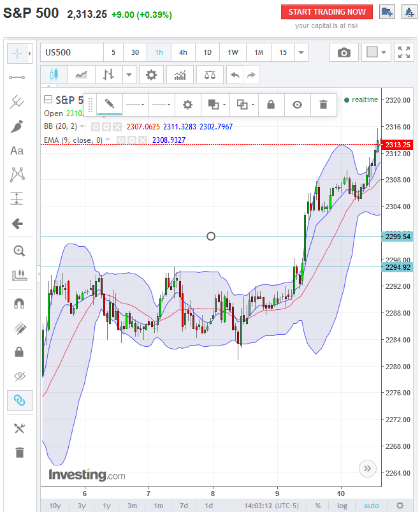
Task: Click the 2299.54 horizontal line handle
Action: 211,236
